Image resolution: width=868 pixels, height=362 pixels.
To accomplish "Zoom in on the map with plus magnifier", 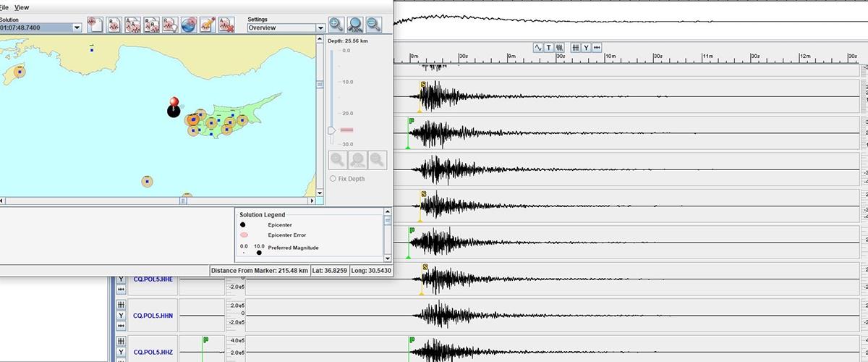I will point(336,25).
